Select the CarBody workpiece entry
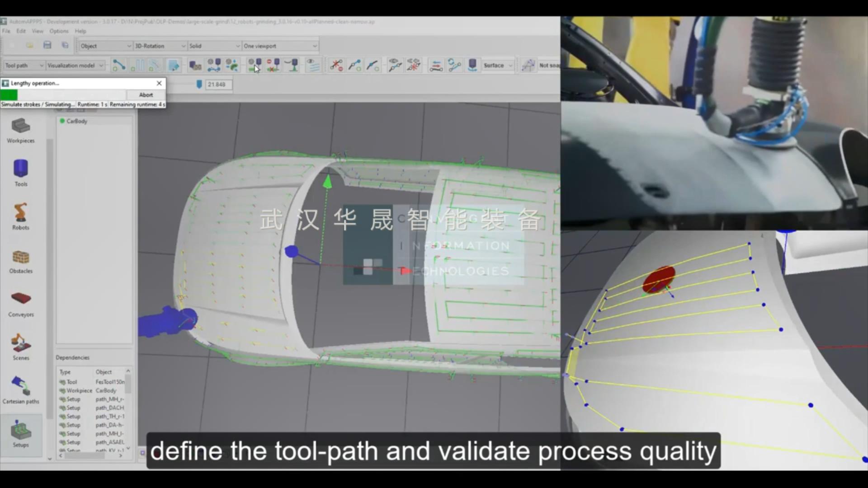Viewport: 868px width, 488px height. 76,121
